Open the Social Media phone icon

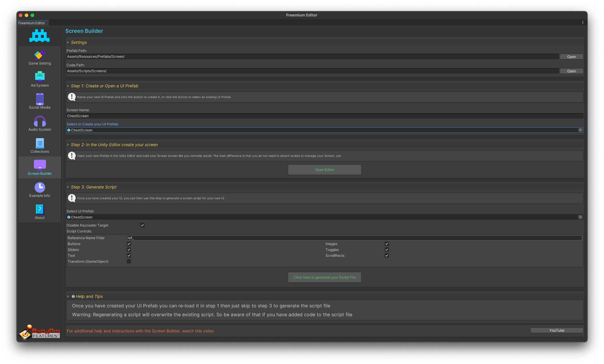[40, 99]
